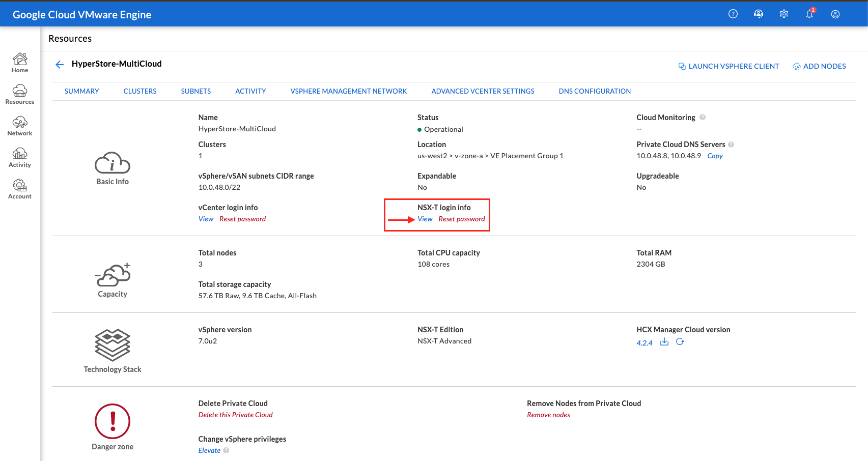Switch to the Subnets tab
The image size is (868, 461).
click(196, 91)
